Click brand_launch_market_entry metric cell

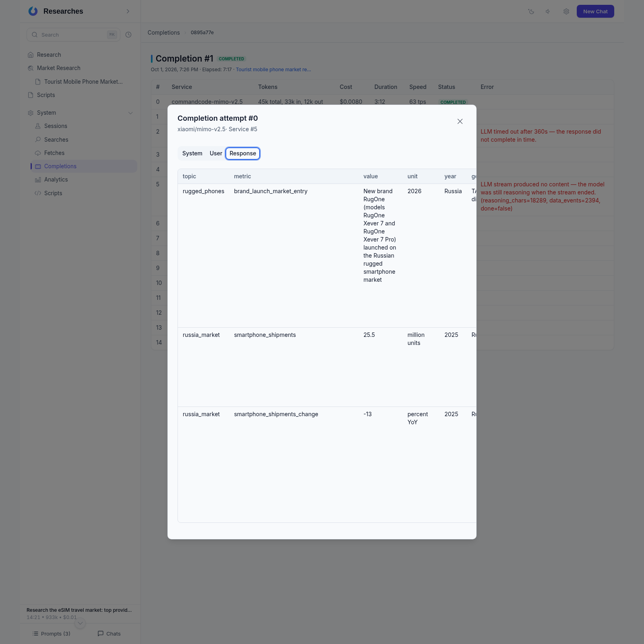tap(270, 191)
